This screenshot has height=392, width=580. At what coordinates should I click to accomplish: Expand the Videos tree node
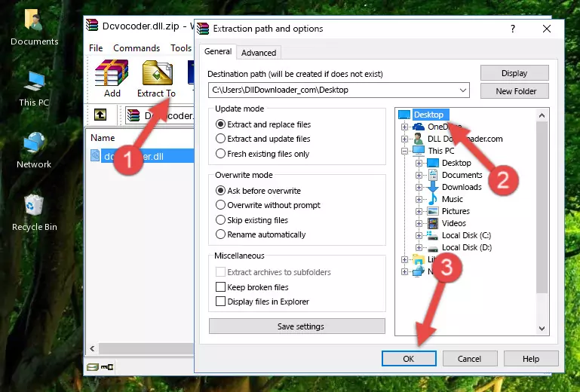(x=419, y=223)
